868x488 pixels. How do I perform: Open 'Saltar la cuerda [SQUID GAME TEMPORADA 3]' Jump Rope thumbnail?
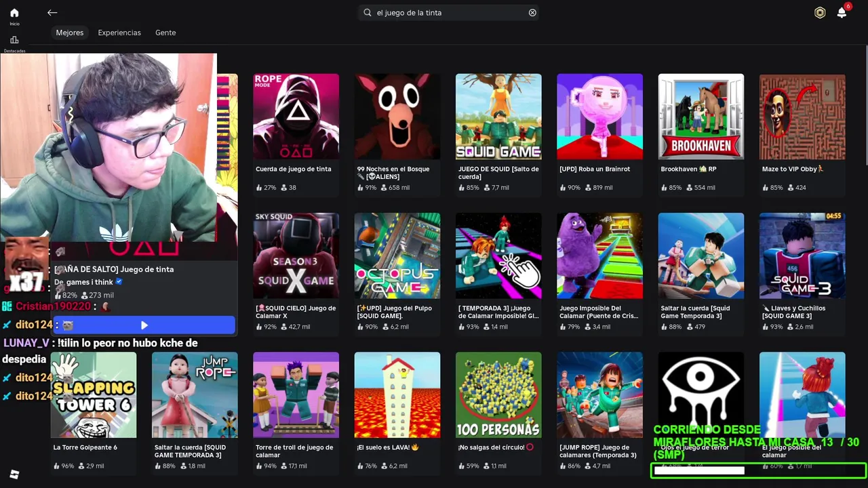(195, 395)
